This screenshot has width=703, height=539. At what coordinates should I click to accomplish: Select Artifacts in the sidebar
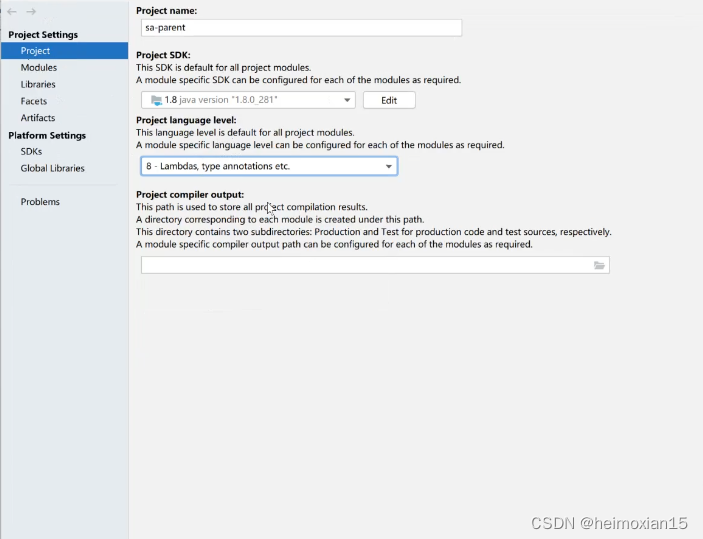(x=38, y=118)
